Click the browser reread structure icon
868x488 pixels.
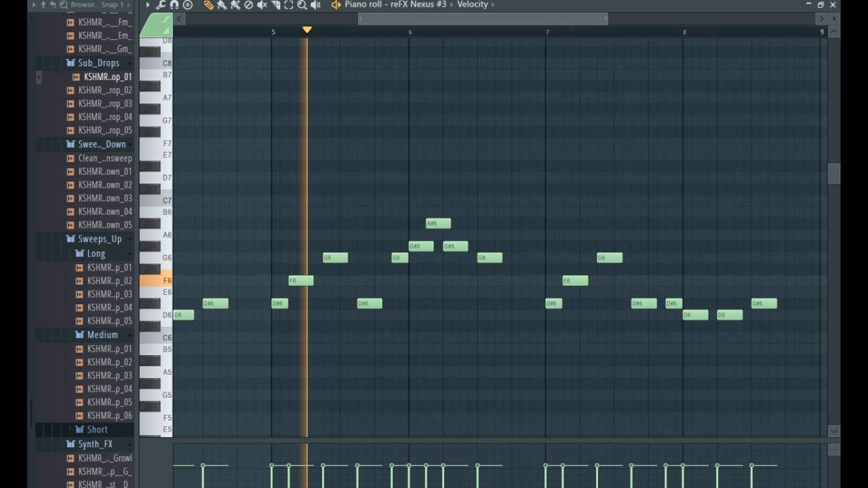[53, 5]
